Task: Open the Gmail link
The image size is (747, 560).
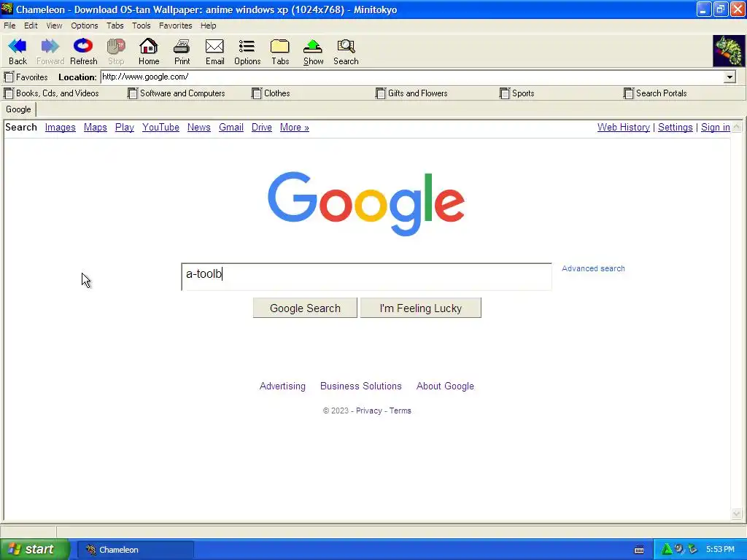Action: coord(231,128)
